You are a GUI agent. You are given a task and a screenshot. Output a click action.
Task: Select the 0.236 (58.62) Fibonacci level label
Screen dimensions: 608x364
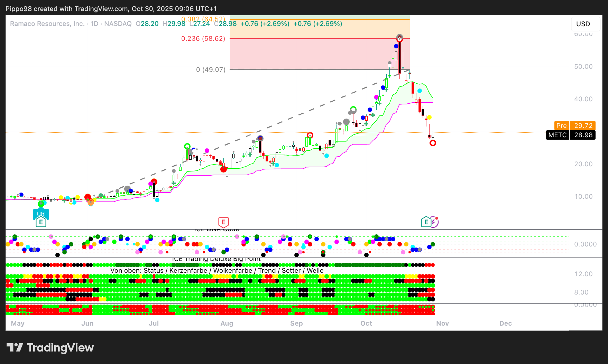[203, 38]
